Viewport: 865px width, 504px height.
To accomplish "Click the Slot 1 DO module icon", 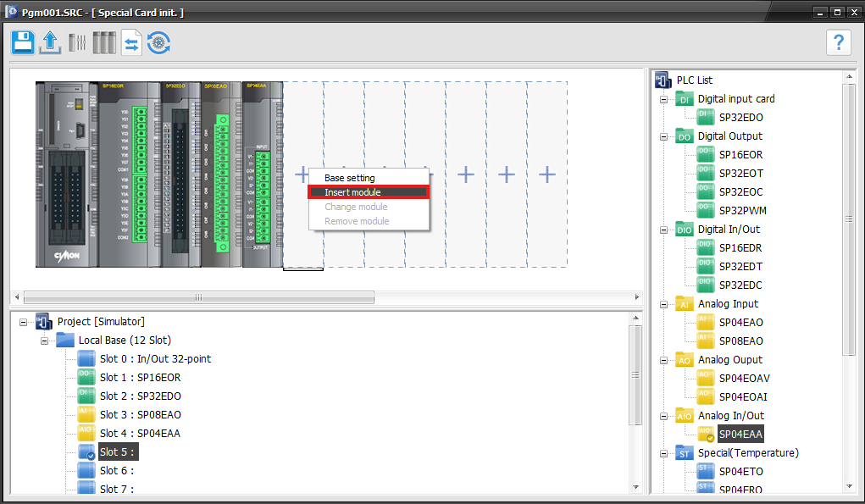I will click(86, 377).
